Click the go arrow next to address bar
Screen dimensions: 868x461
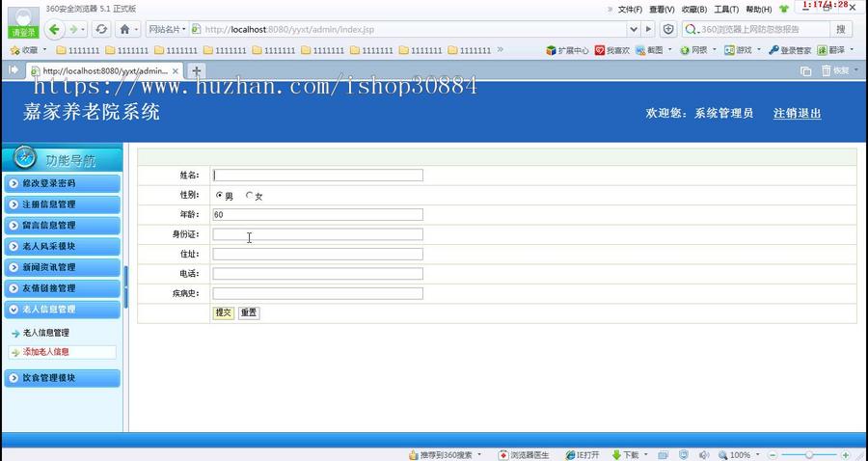(649, 29)
